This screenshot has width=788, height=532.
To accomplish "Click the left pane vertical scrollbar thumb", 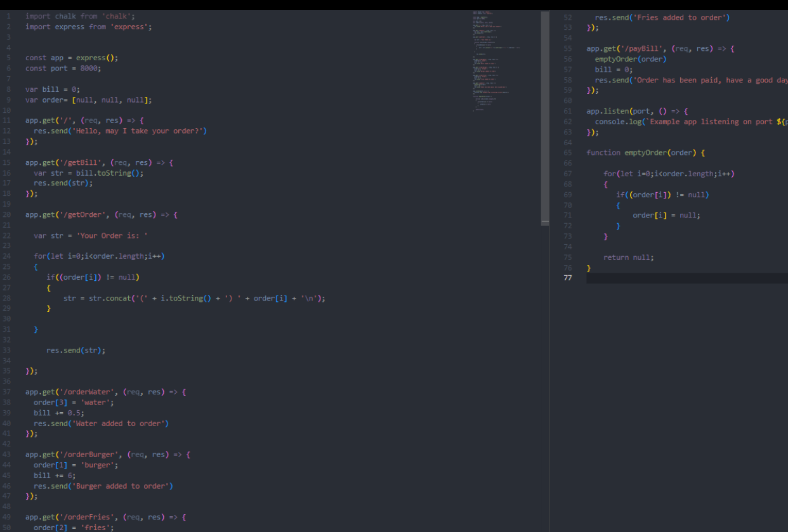I will [544, 117].
